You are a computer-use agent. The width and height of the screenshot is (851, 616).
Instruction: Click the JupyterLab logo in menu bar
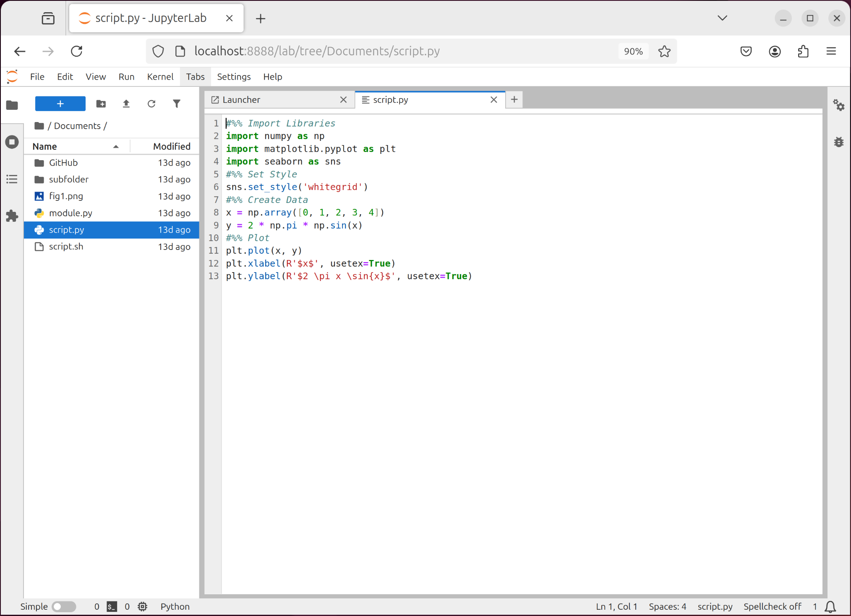click(x=12, y=77)
